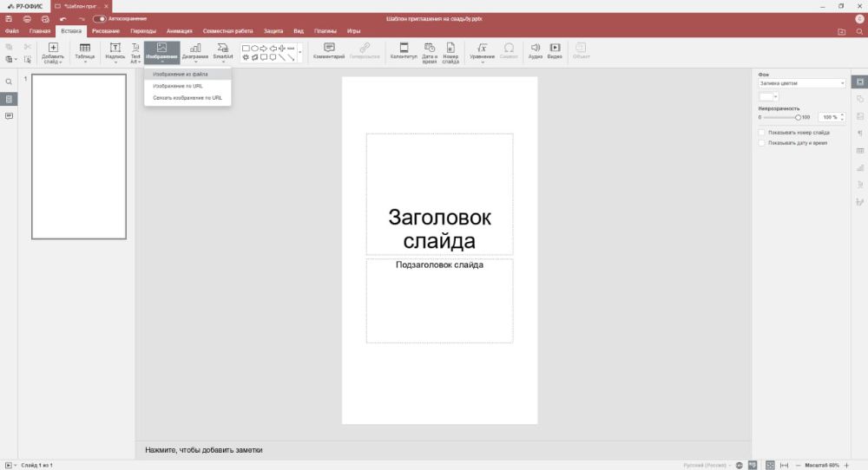Open the comments panel in left sidebar
Screen dimensions: 868x470
10,115
